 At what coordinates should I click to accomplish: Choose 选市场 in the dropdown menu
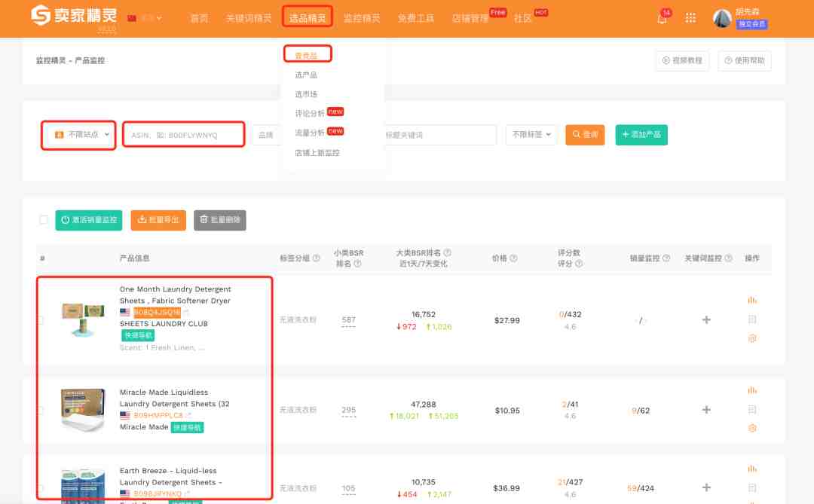(306, 94)
